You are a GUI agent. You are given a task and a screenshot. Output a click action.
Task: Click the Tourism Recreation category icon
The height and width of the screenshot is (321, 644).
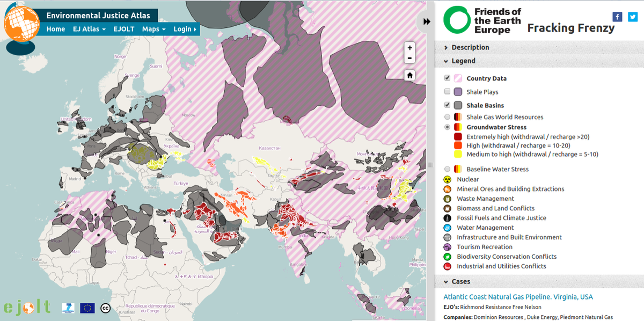coord(447,247)
